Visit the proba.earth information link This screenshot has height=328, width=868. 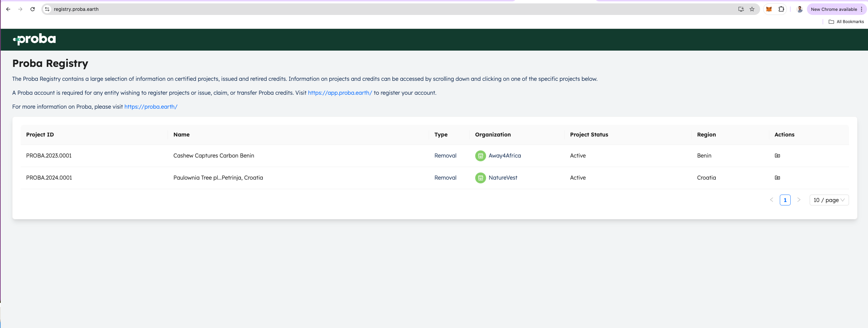[151, 107]
